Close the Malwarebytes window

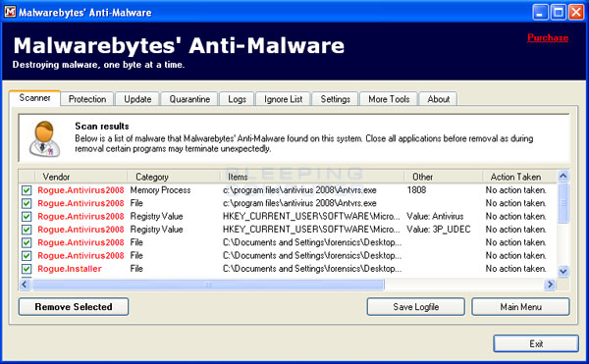click(576, 13)
